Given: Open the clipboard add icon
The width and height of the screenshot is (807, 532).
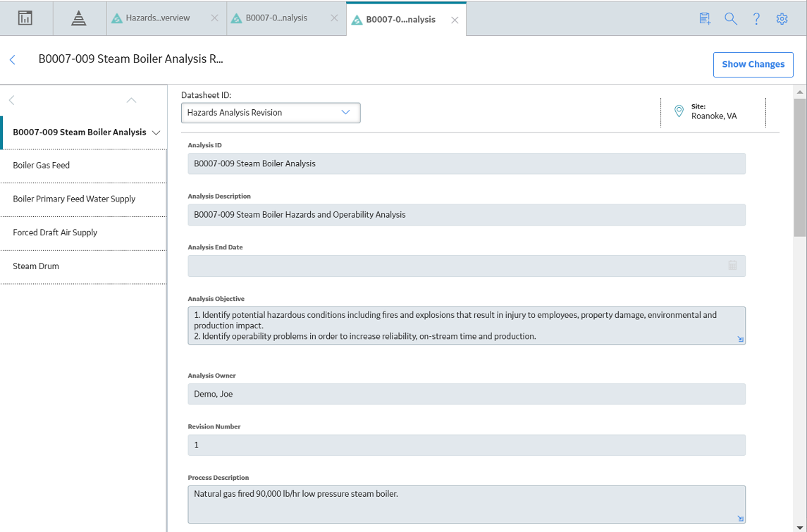Looking at the screenshot, I should [x=705, y=18].
